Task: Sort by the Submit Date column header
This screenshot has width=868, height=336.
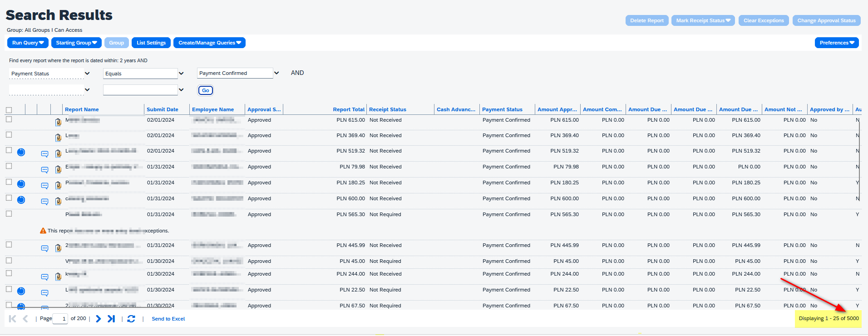Action: (x=162, y=109)
